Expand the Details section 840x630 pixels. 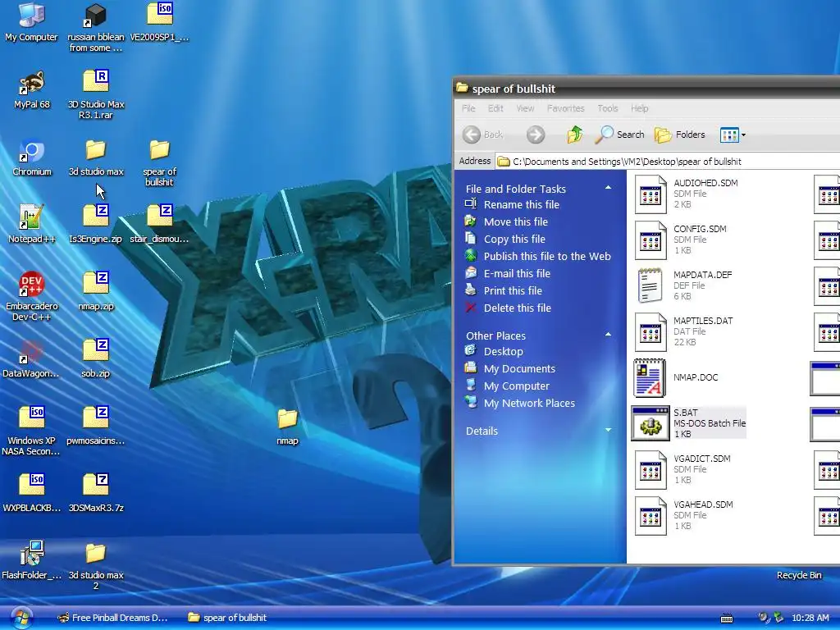point(608,430)
